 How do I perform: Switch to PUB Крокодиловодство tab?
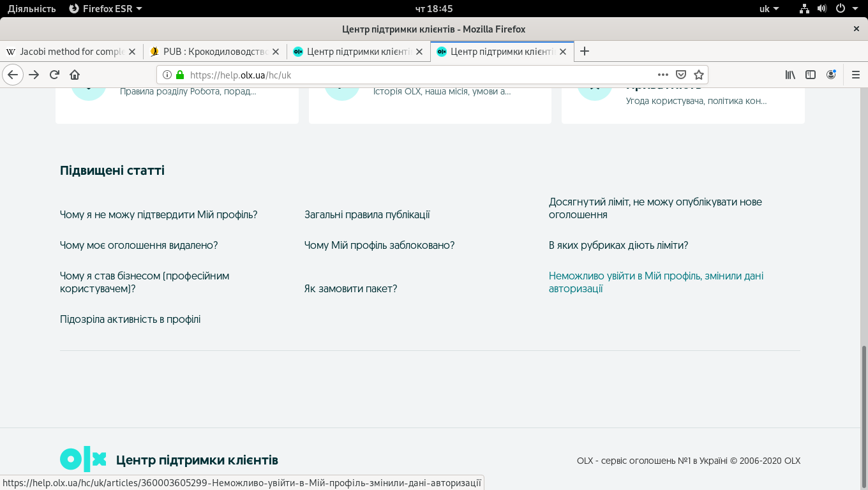[214, 52]
